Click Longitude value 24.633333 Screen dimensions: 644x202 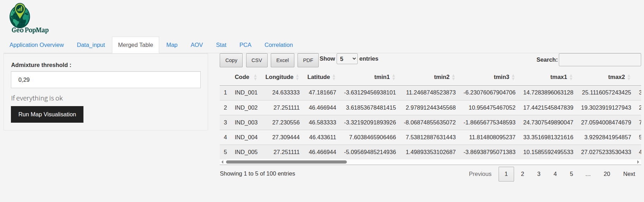(286, 93)
